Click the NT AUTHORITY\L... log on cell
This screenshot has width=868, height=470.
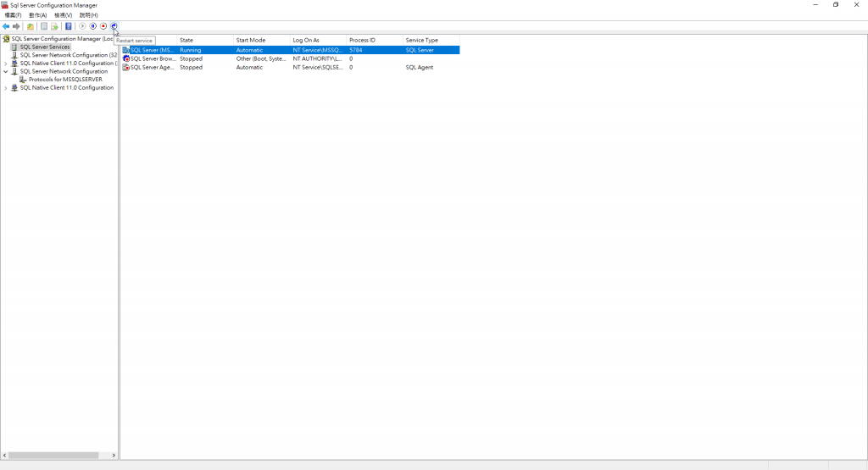tap(317, 58)
